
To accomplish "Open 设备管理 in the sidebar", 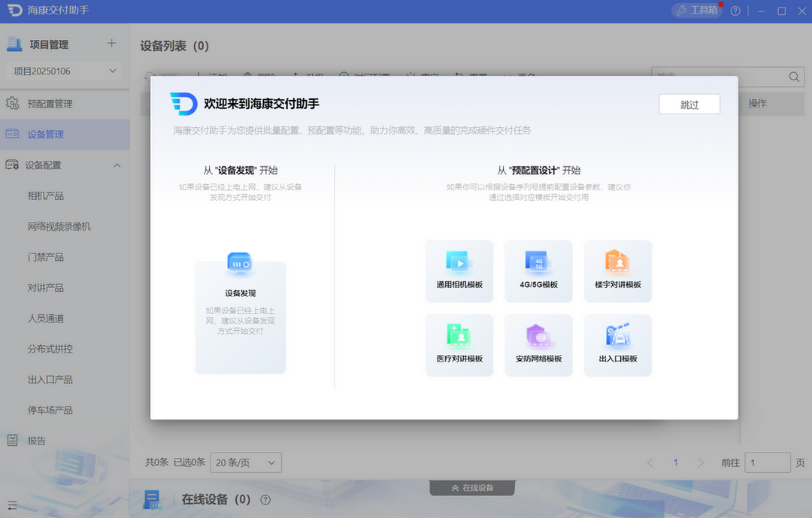I will pyautogui.click(x=65, y=135).
